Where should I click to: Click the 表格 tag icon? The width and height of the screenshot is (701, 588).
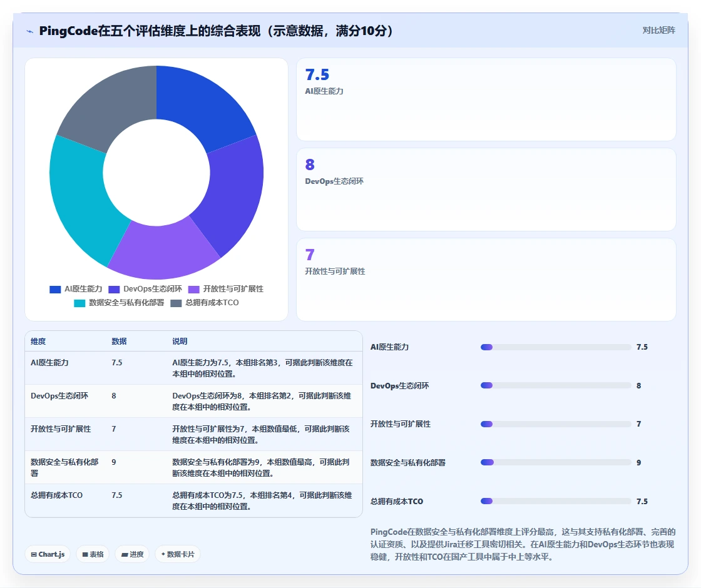[85, 554]
